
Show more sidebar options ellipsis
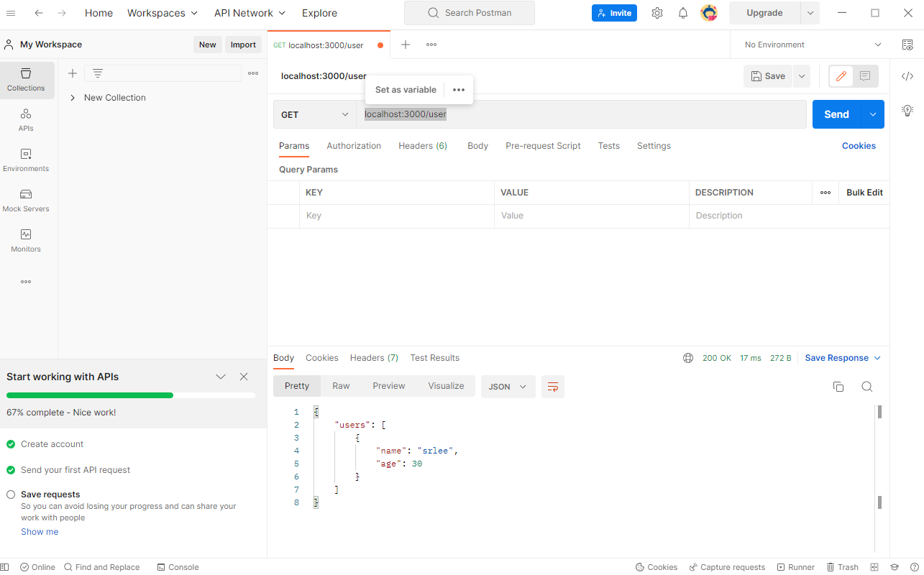(x=26, y=282)
